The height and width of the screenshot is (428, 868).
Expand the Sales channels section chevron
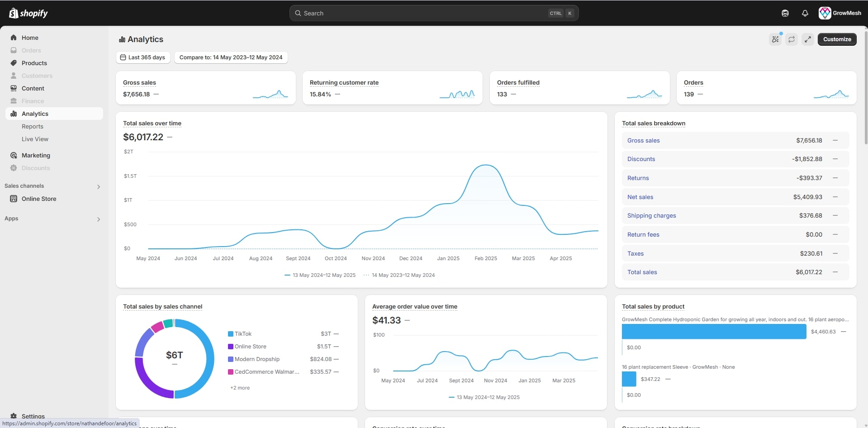[99, 186]
